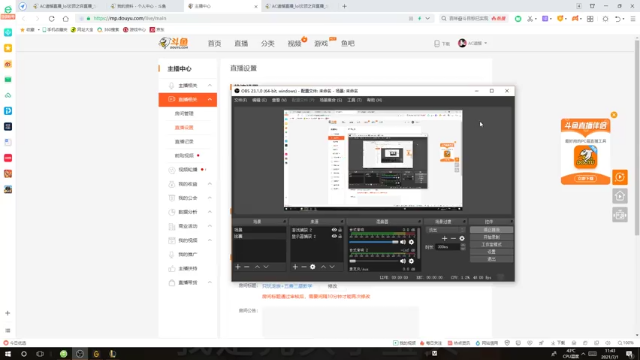Open source properties with the gear icon
The height and width of the screenshot is (360, 640).
pos(313,267)
